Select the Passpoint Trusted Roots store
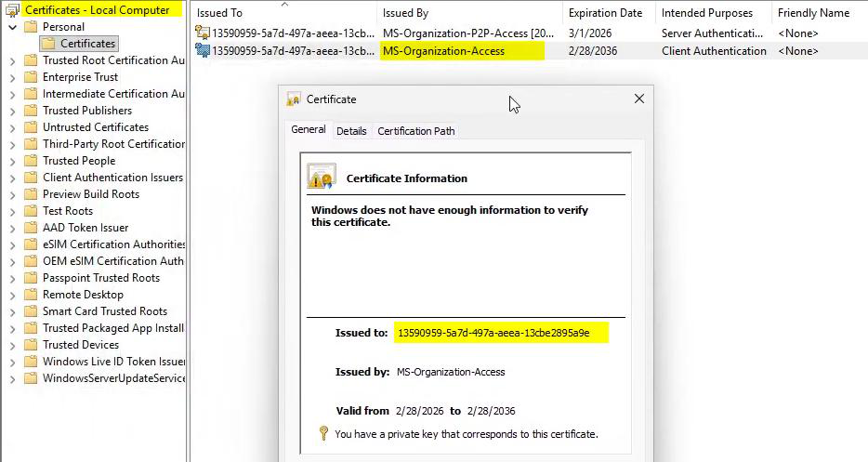The image size is (868, 462). (x=101, y=278)
